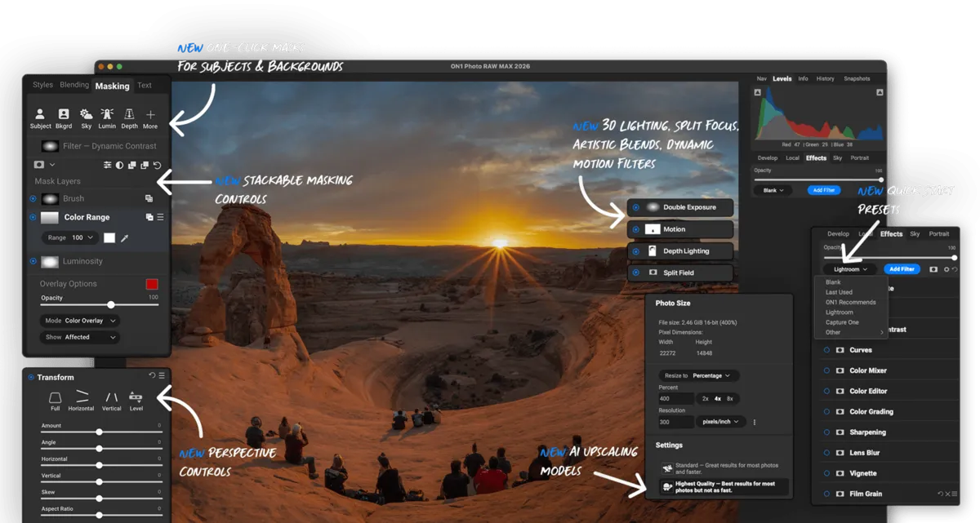980x523 pixels.
Task: Click the red Overlay Options color swatch
Action: [x=153, y=282]
